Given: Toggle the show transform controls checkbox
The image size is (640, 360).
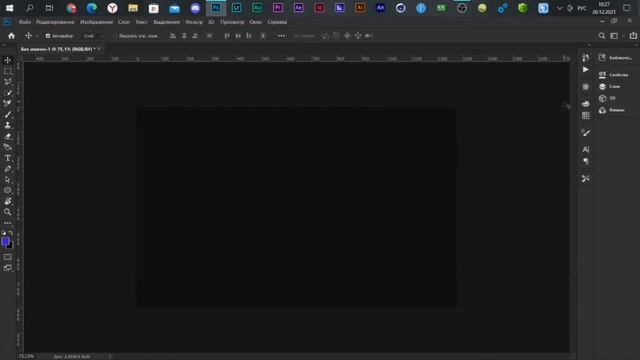Looking at the screenshot, I should [115, 36].
